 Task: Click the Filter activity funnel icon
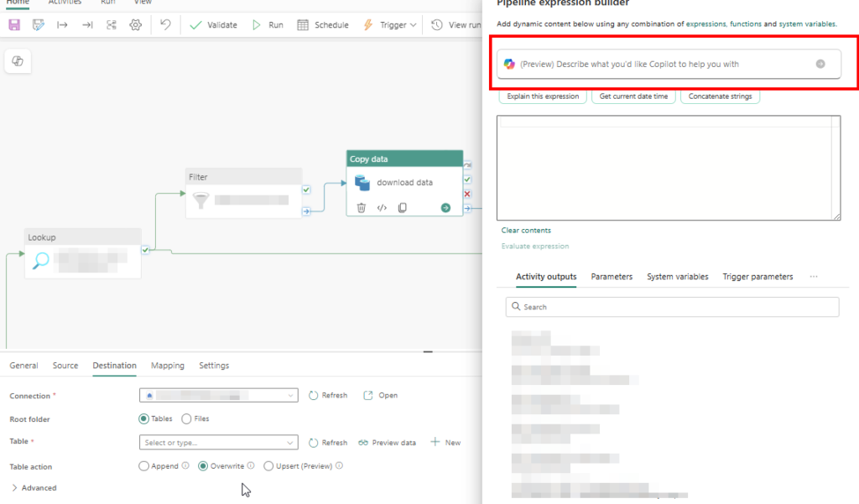click(200, 200)
